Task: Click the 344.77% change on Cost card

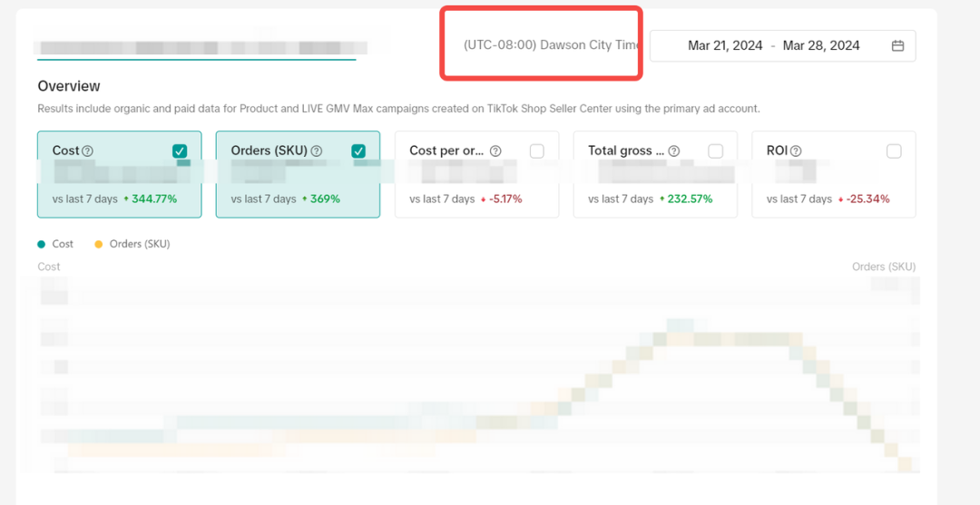Action: [x=154, y=199]
